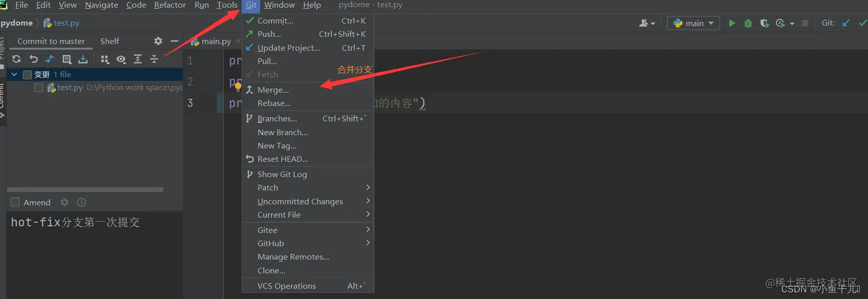Select Reset HEAD... menu entry
The height and width of the screenshot is (299, 868).
tap(308, 159)
